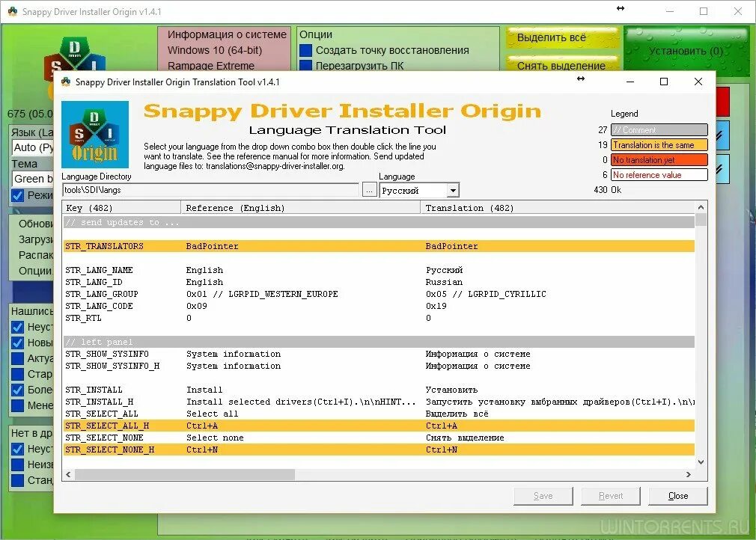The width and height of the screenshot is (756, 540).
Task: Toggle the 'Неиз...' checkbox in bottom group
Action: [x=18, y=464]
